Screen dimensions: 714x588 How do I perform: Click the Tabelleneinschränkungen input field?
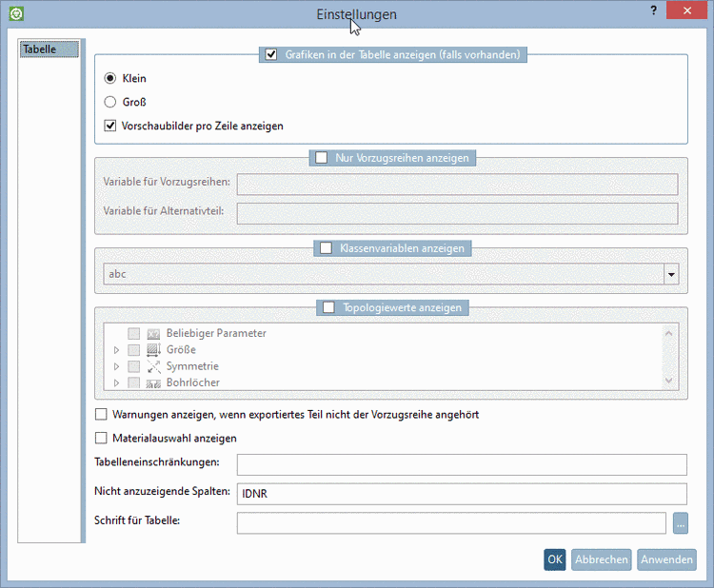tap(462, 464)
